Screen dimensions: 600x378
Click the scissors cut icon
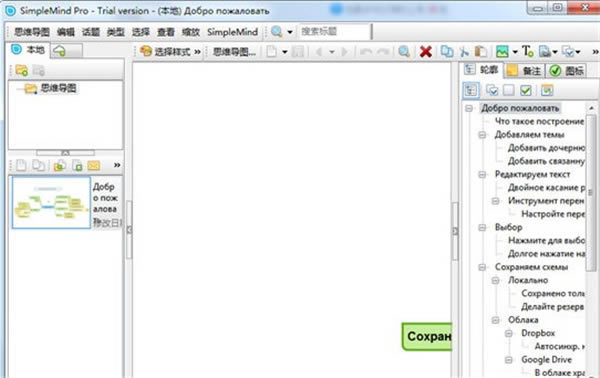click(x=464, y=51)
